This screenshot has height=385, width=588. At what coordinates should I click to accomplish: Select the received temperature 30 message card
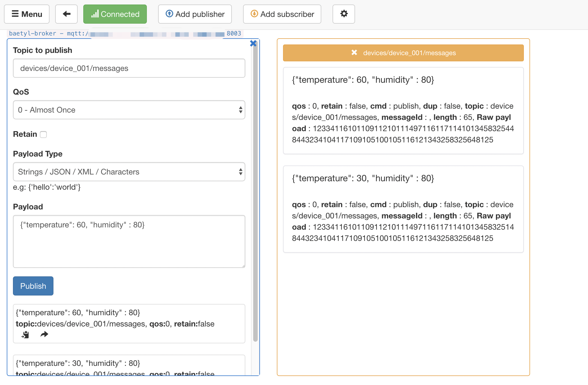click(403, 209)
